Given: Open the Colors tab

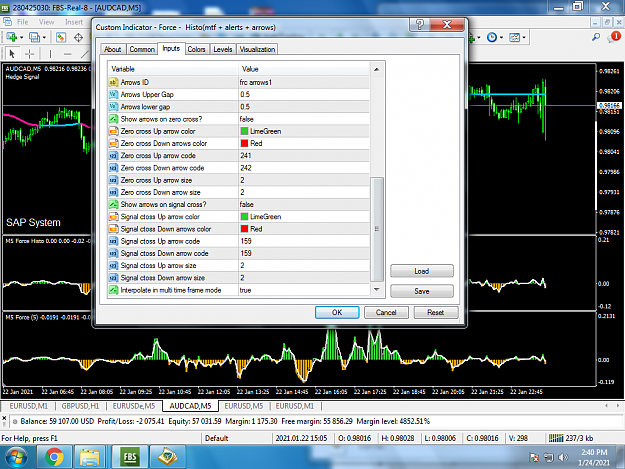Looking at the screenshot, I should pos(197,49).
